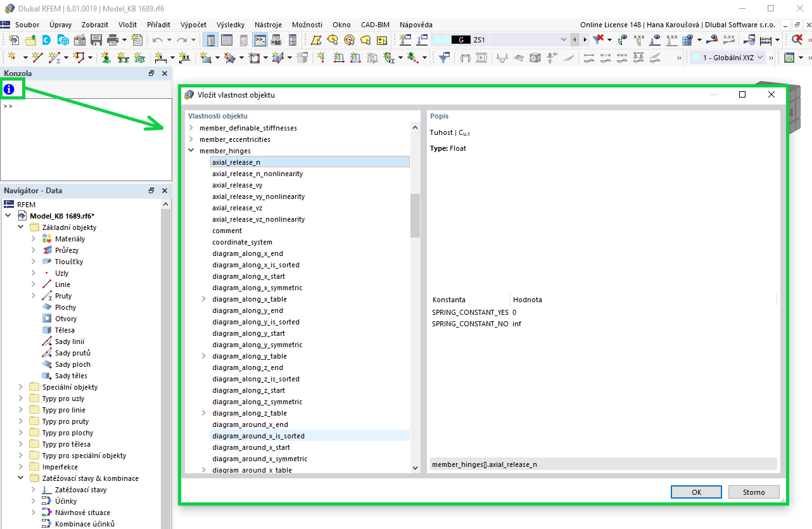This screenshot has height=529, width=812.
Task: Collapse the member_hinges node
Action: point(191,151)
